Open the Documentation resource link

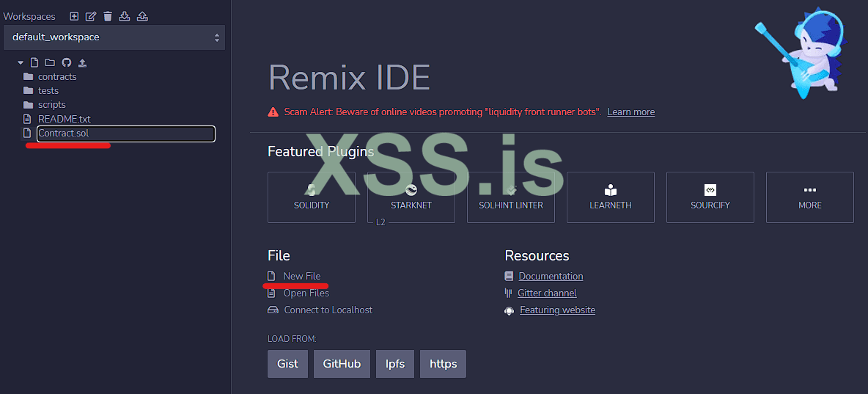[551, 276]
